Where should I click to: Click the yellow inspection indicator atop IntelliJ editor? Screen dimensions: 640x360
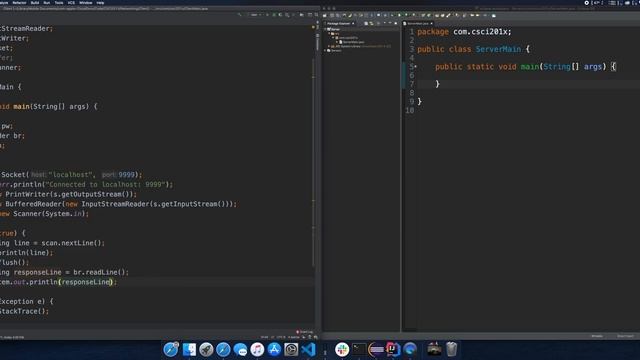coord(313,27)
